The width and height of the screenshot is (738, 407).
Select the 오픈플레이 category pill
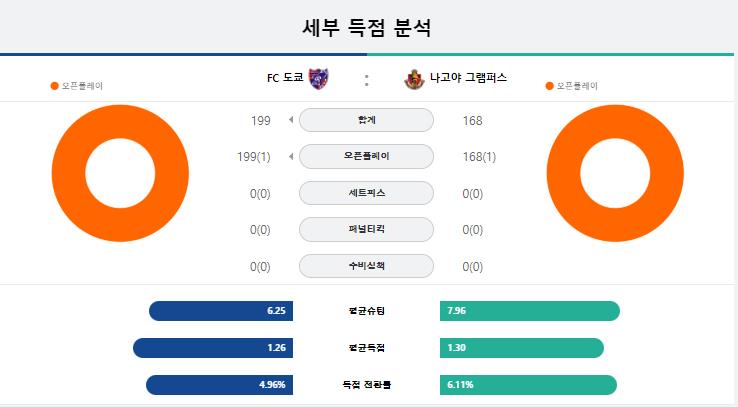coord(366,156)
